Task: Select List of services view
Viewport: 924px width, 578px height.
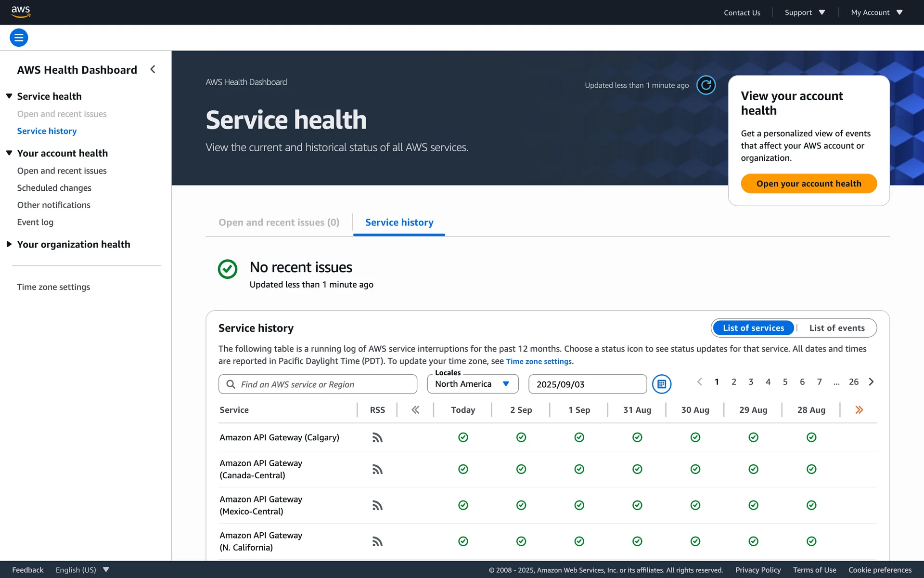Action: tap(753, 328)
